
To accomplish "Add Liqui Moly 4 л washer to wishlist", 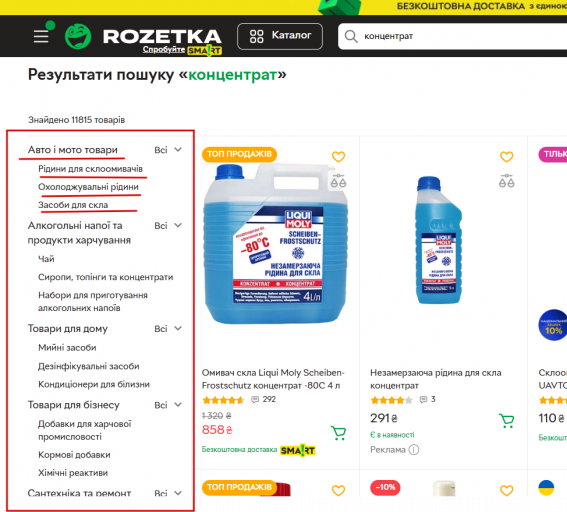I will 338,157.
